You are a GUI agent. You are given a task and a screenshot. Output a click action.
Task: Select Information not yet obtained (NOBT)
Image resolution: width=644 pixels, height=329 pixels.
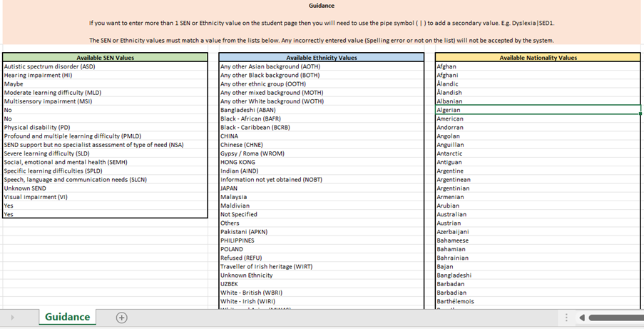(322, 179)
